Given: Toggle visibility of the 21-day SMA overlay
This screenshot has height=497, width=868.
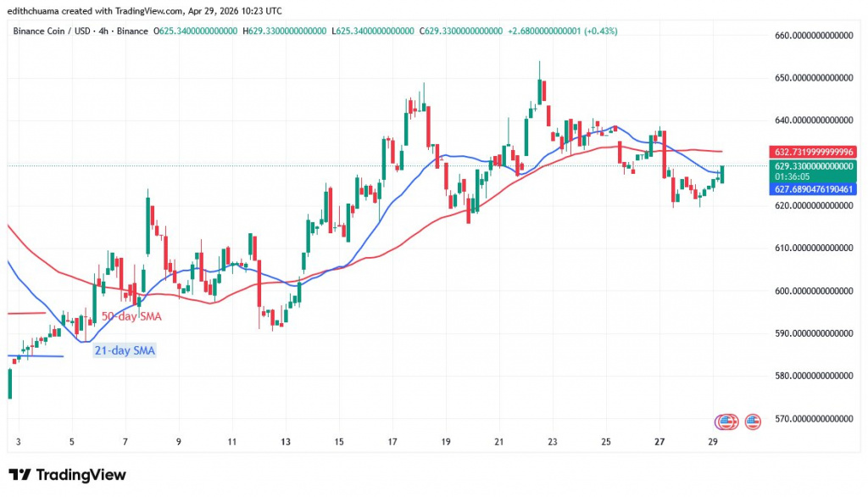Looking at the screenshot, I should [125, 349].
